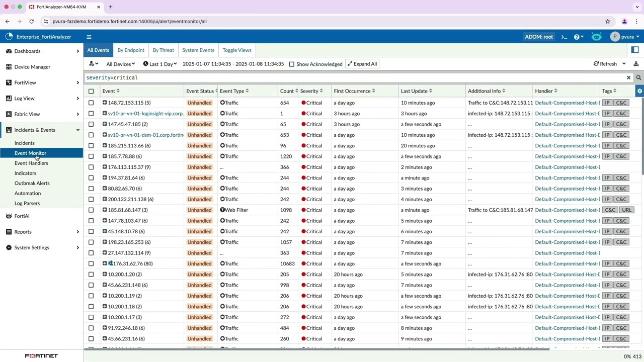Expand the 148.72.153.115 event row
Screen dimensions: 644x362
105,103
